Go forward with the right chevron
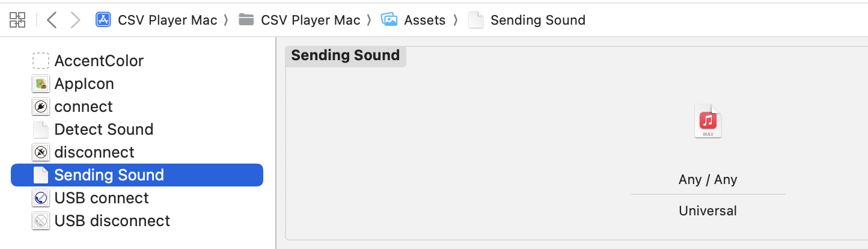This screenshot has height=249, width=868. (x=75, y=20)
